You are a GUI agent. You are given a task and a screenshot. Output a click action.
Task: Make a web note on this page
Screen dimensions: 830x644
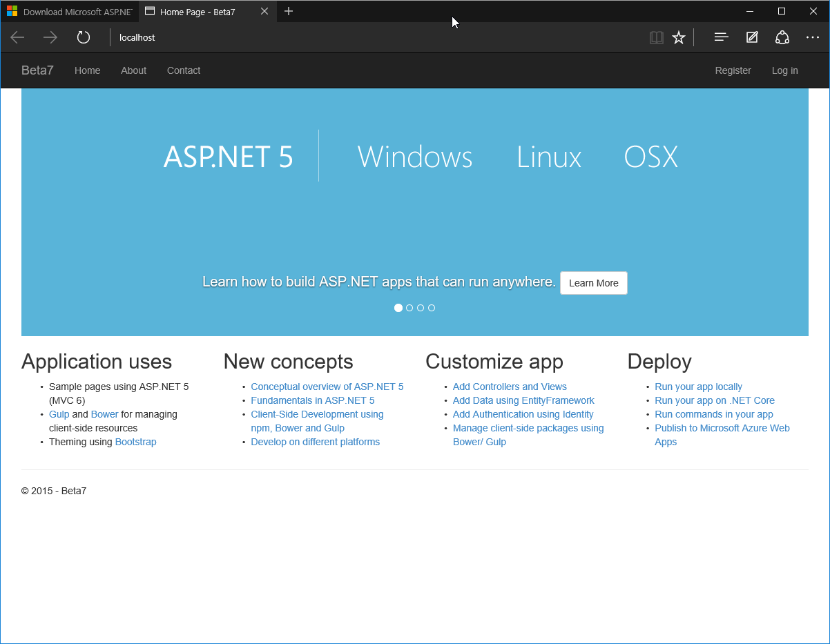751,37
